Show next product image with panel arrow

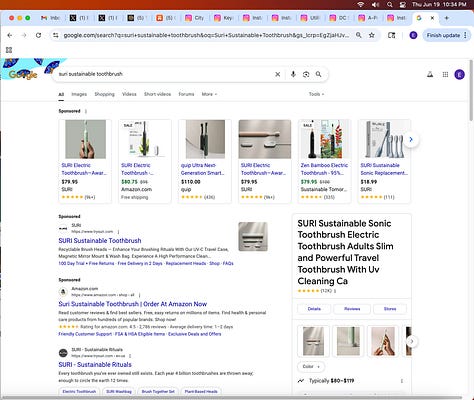click(412, 341)
